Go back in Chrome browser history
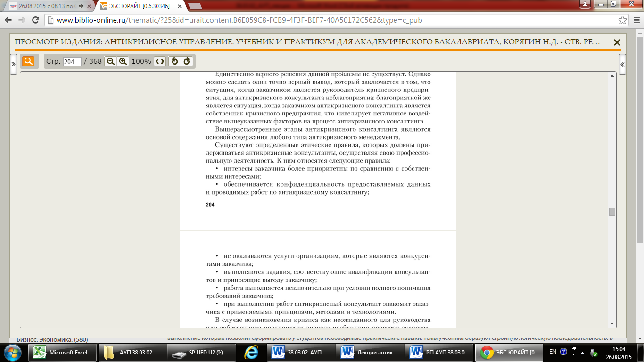The image size is (644, 362). pyautogui.click(x=9, y=20)
